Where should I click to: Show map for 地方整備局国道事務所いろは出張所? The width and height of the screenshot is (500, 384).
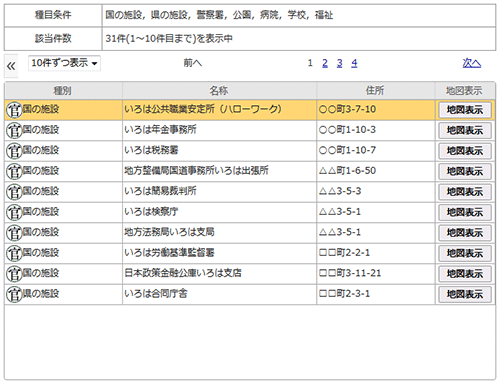(x=465, y=172)
